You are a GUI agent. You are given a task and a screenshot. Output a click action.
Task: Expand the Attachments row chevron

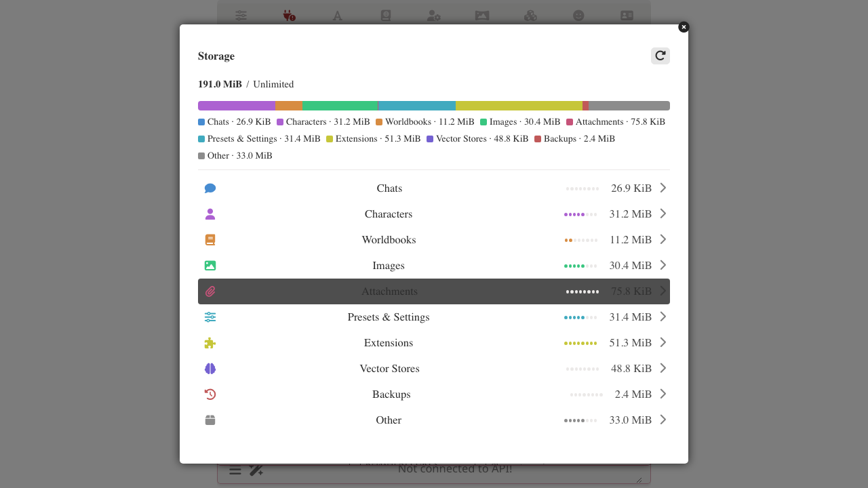click(x=663, y=291)
